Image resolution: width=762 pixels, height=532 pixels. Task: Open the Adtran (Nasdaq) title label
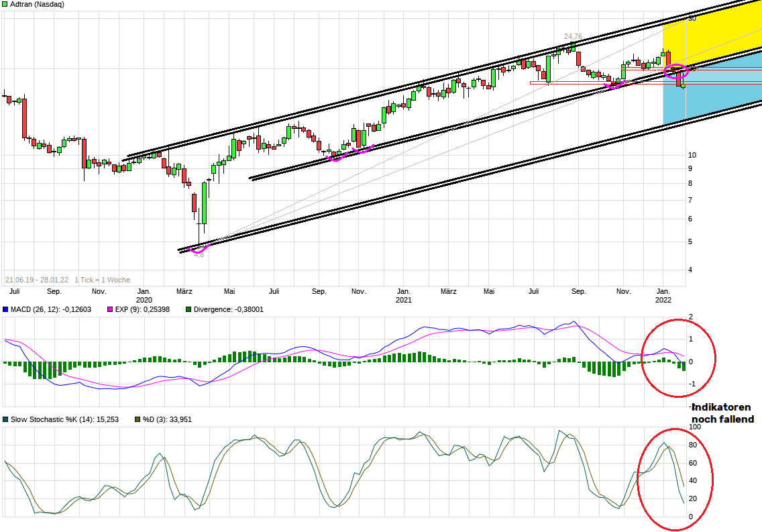(37, 5)
